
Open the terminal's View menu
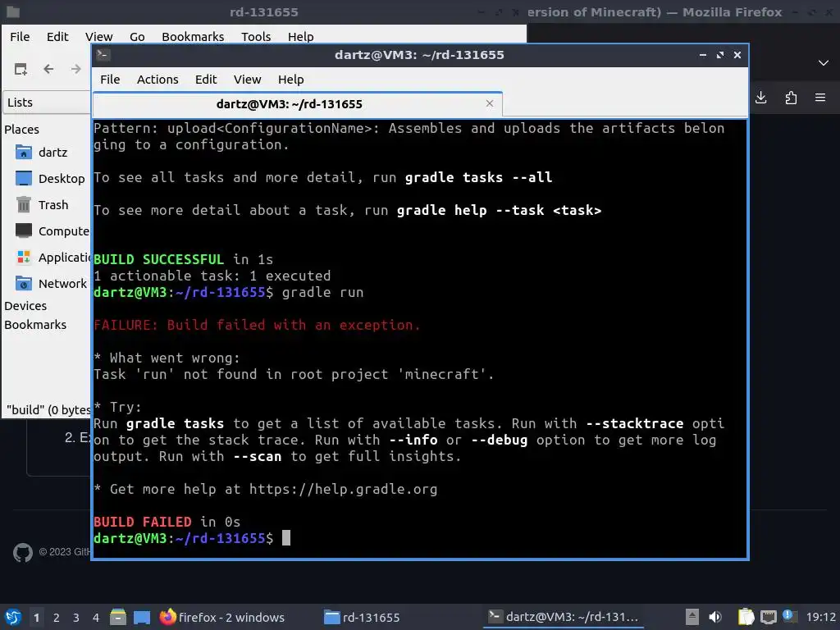click(247, 80)
